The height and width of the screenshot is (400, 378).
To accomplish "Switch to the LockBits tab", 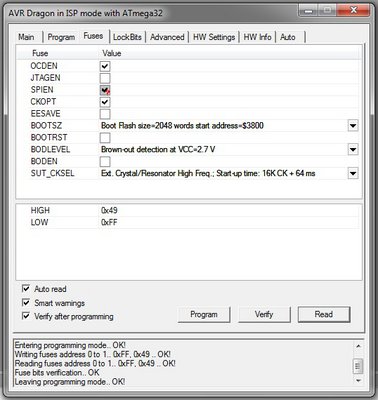I will (x=127, y=37).
